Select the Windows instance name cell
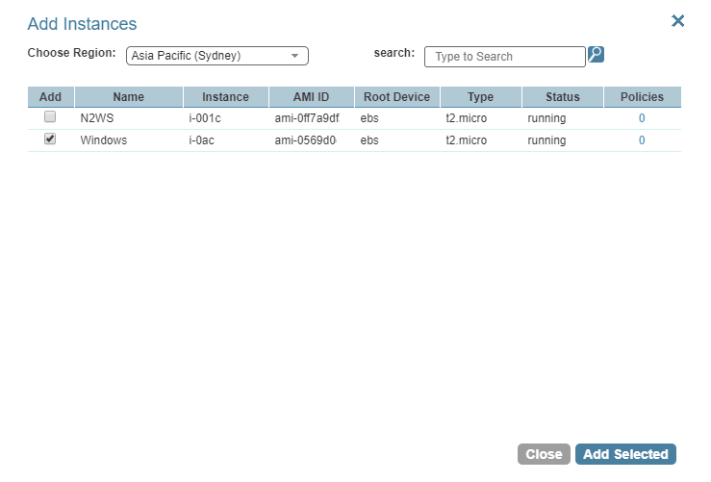 tap(103, 141)
